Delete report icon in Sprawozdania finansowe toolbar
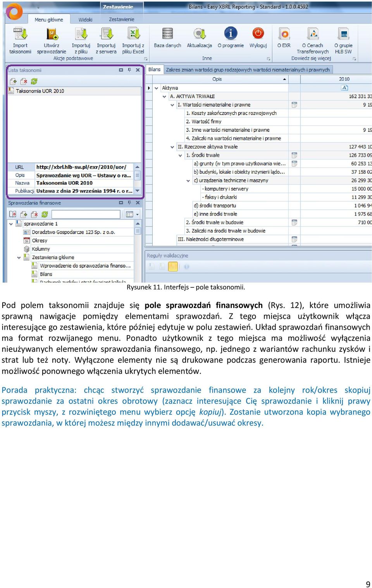372x588 pixels. pyautogui.click(x=34, y=214)
